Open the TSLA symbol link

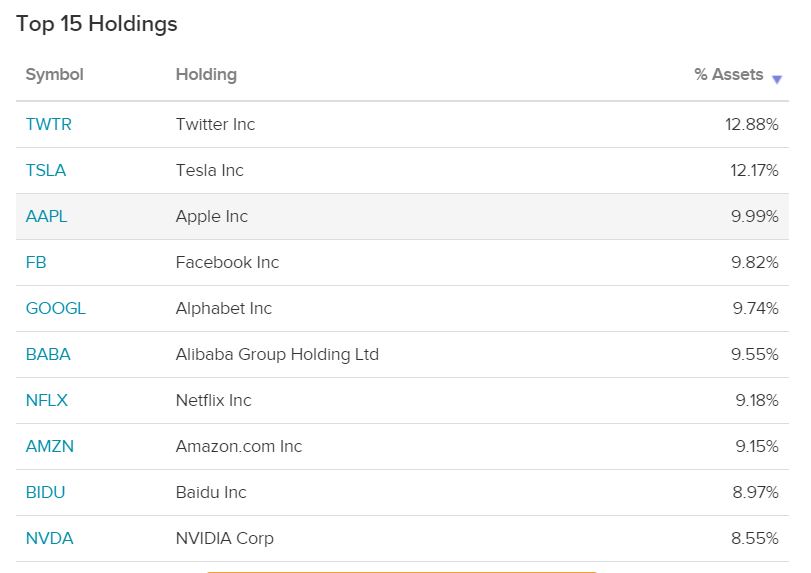[x=45, y=170]
